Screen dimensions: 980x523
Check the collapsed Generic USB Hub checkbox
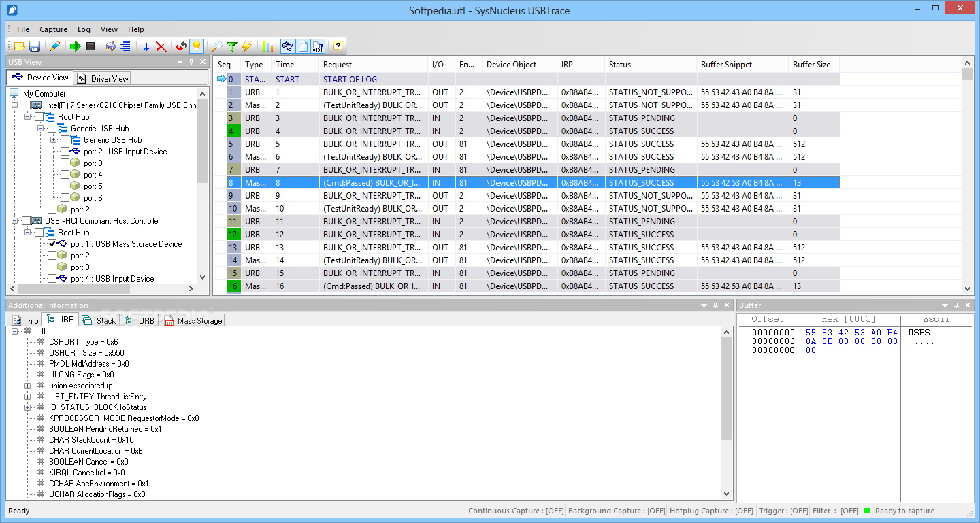(x=65, y=140)
